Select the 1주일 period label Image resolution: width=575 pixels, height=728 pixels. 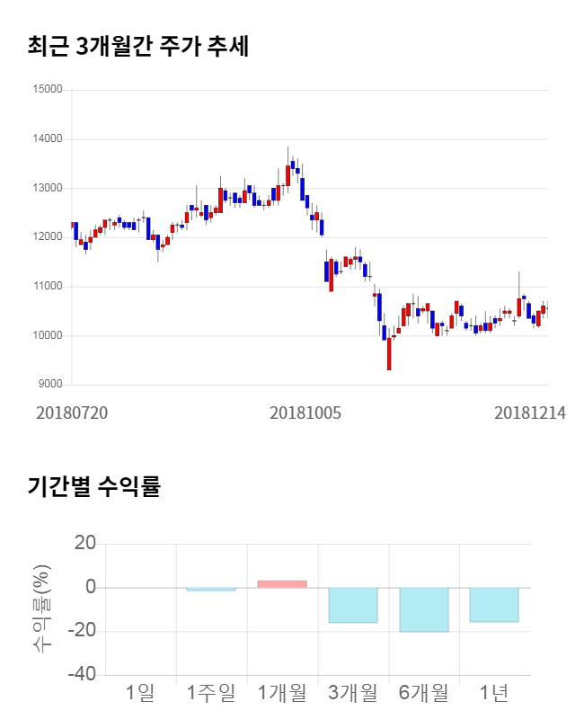(211, 693)
